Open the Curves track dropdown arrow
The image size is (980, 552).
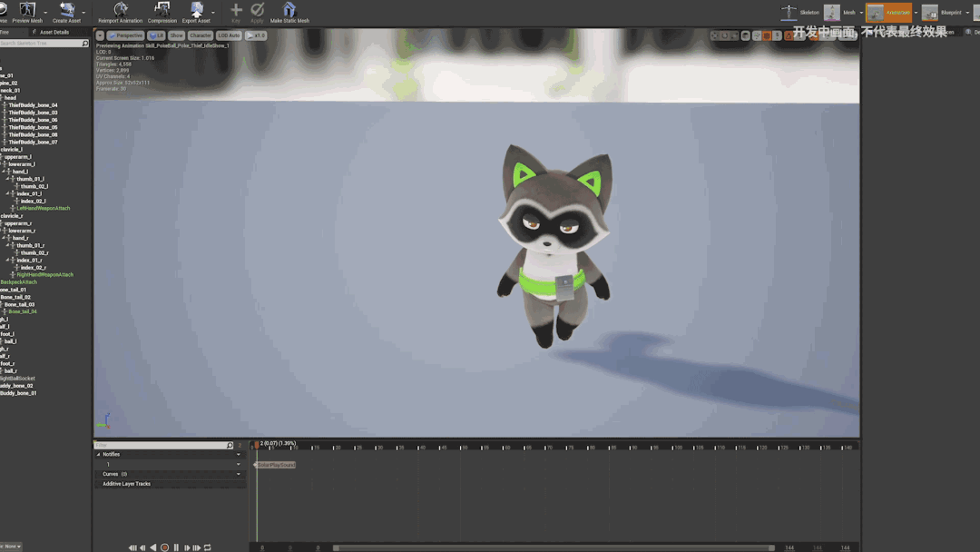point(239,474)
